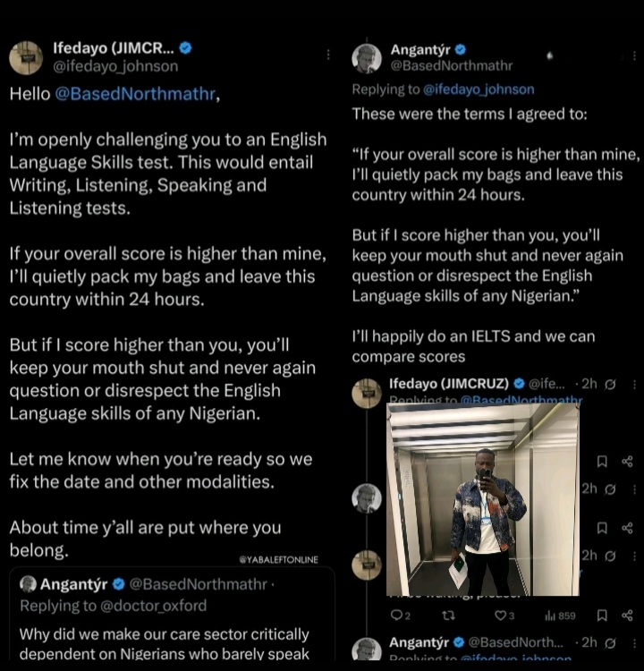View analytics showing 859 views

(x=555, y=615)
